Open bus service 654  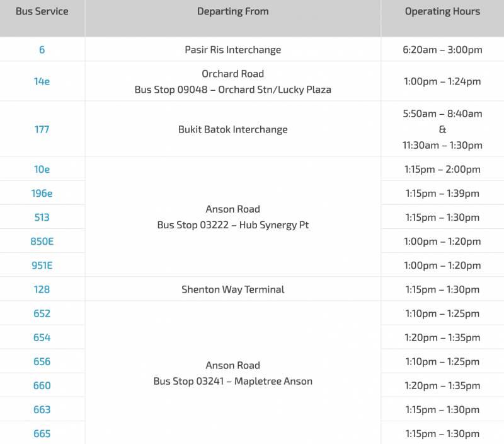[42, 337]
